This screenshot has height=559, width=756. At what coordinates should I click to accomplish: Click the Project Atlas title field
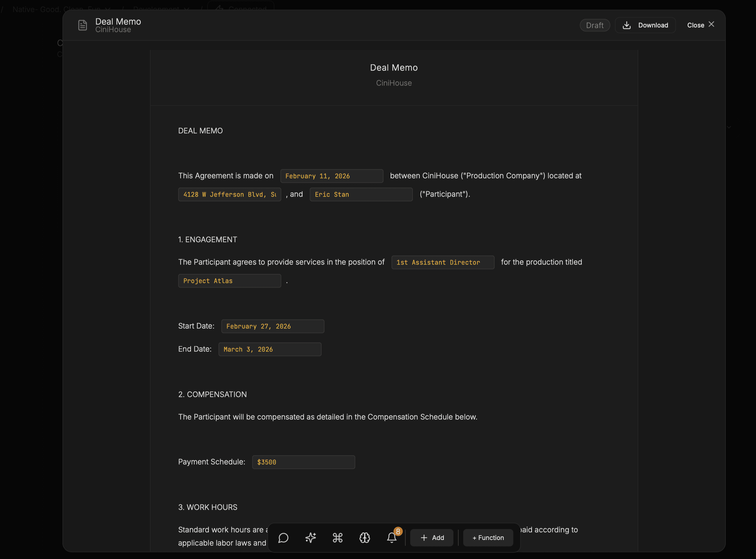click(229, 281)
